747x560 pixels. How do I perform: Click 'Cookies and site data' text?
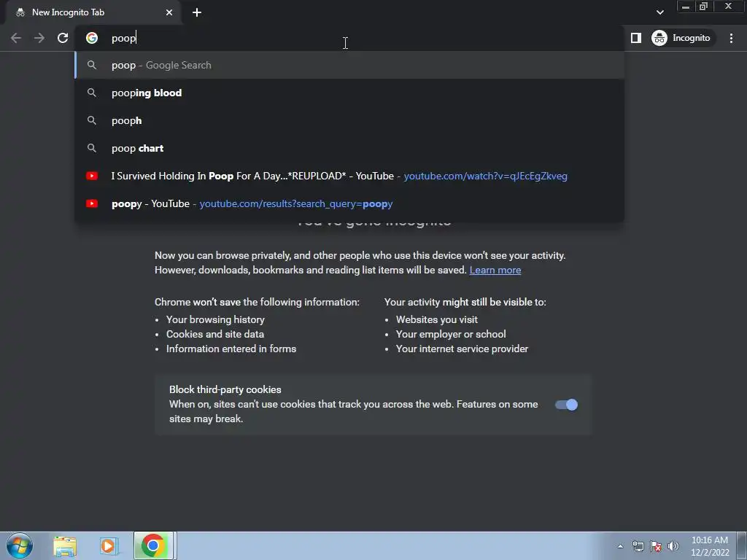215,334
